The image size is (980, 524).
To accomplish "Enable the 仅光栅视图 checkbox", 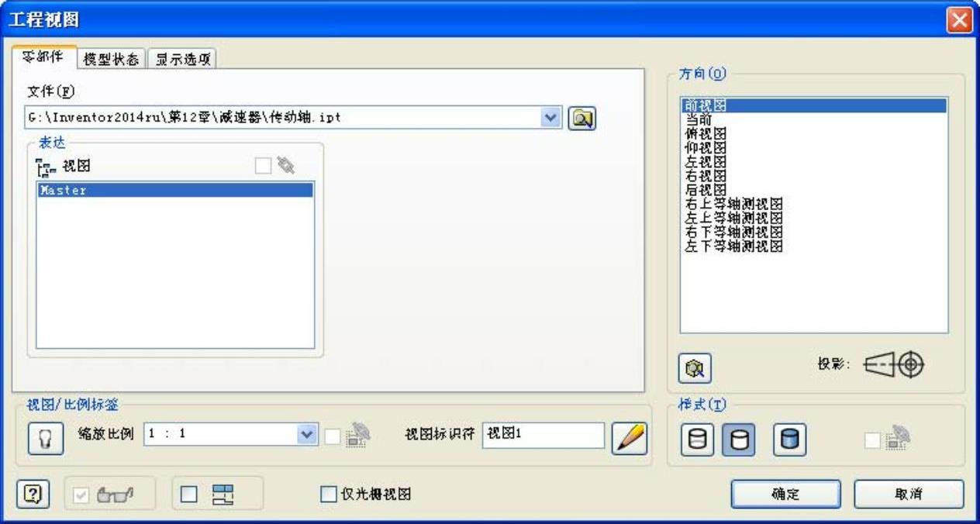I will 329,494.
